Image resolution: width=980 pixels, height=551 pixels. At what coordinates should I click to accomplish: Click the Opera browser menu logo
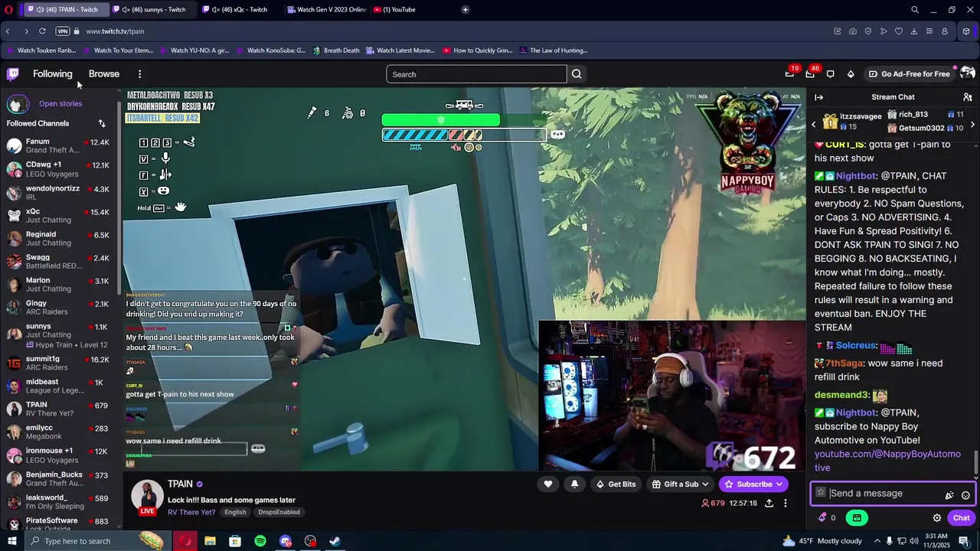point(8,9)
